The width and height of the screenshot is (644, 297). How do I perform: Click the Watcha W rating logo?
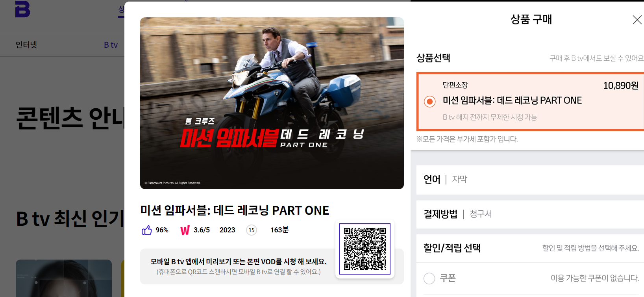point(185,230)
